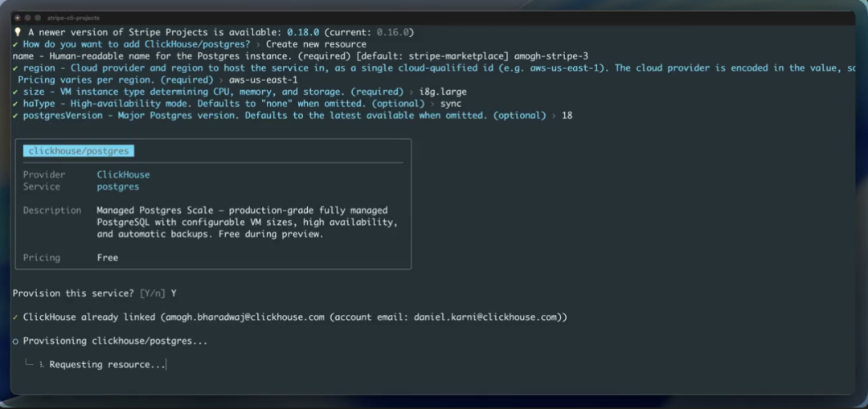This screenshot has width=868, height=409.
Task: Click the checkmark beside the haType prompt
Action: pos(15,104)
